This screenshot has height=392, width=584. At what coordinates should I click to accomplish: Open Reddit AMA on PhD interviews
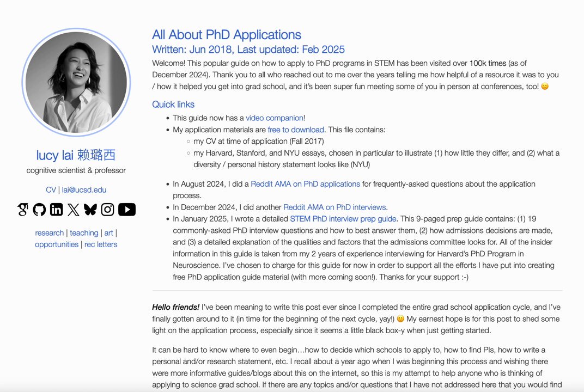click(x=334, y=207)
